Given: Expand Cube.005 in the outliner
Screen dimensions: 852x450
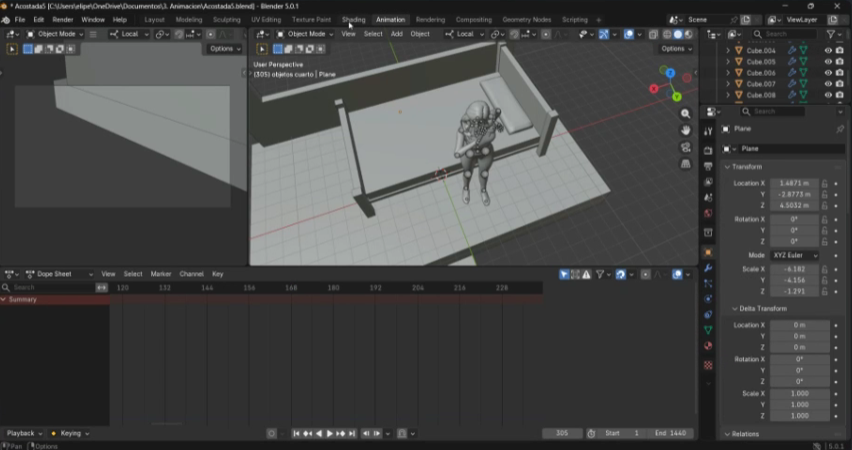Looking at the screenshot, I should [728, 62].
